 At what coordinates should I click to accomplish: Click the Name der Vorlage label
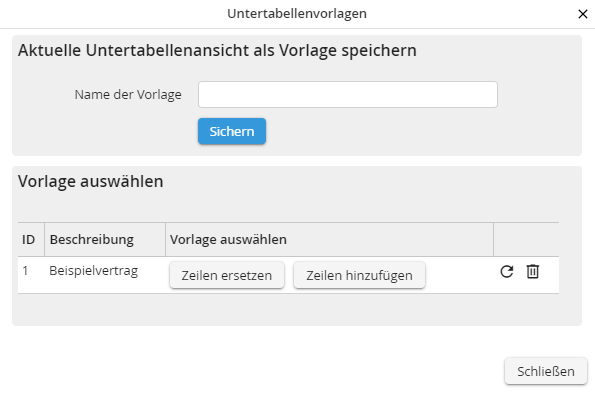[128, 94]
